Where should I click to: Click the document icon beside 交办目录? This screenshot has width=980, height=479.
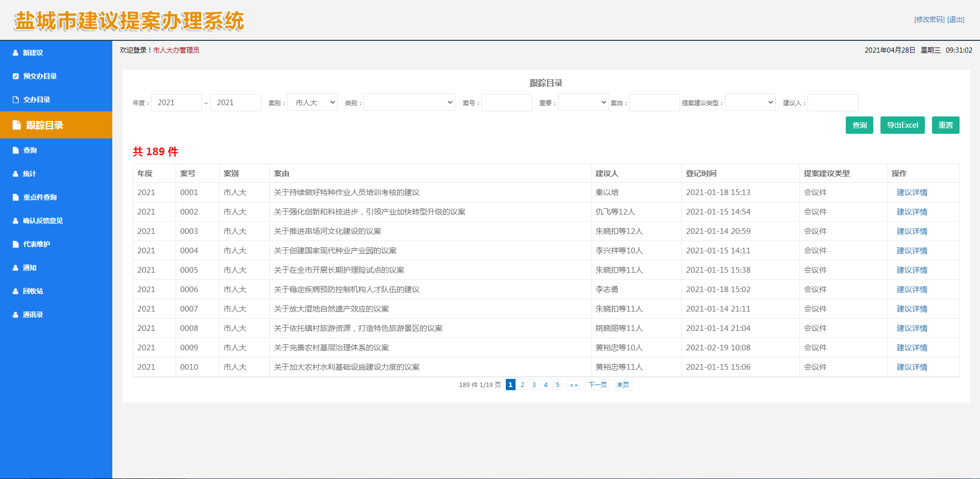[16, 100]
